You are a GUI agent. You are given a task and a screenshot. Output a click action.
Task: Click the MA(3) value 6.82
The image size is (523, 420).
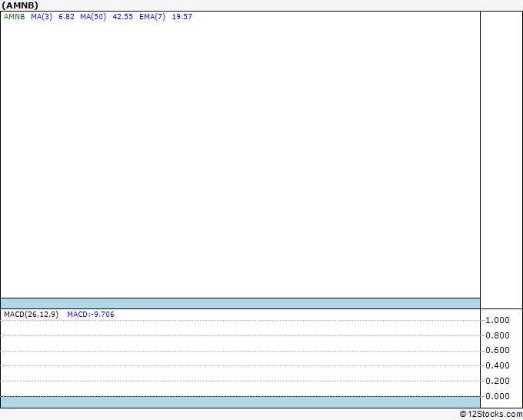coord(66,17)
